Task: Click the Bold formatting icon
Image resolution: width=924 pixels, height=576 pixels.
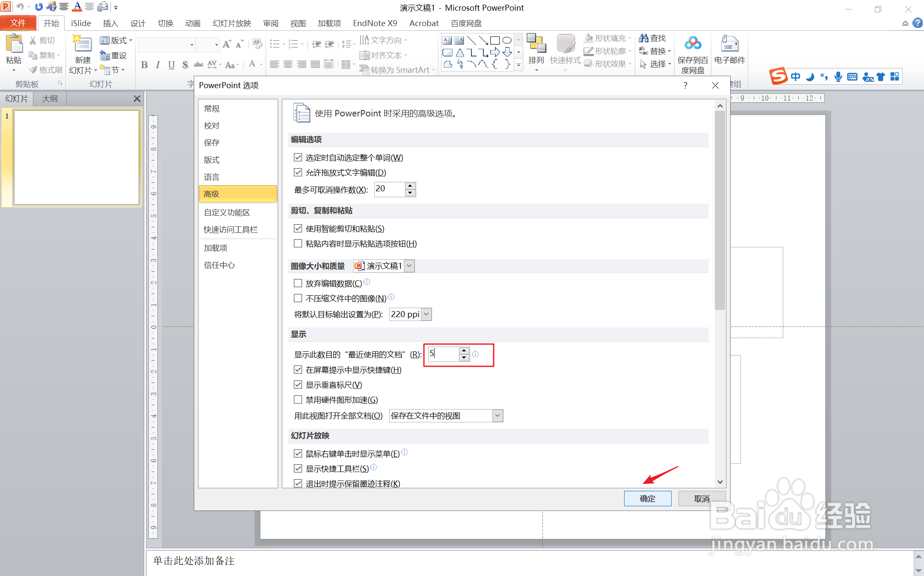Action: [144, 65]
